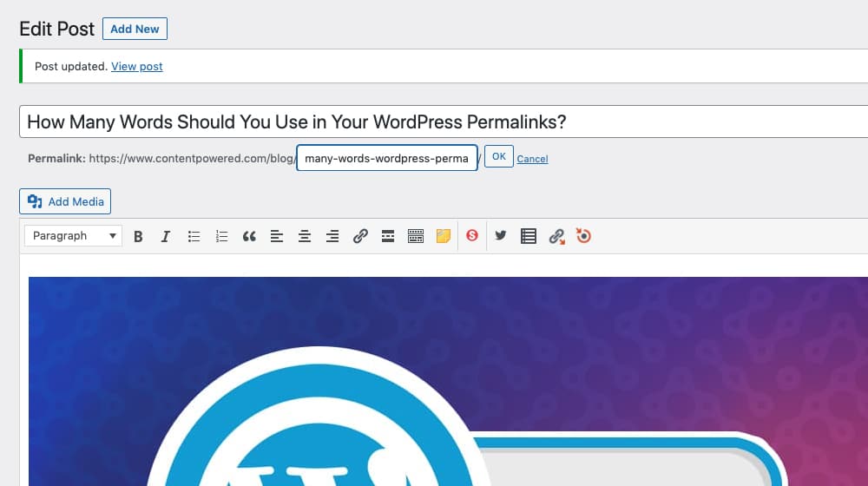This screenshot has height=486, width=868.
Task: Align text right
Action: point(332,236)
